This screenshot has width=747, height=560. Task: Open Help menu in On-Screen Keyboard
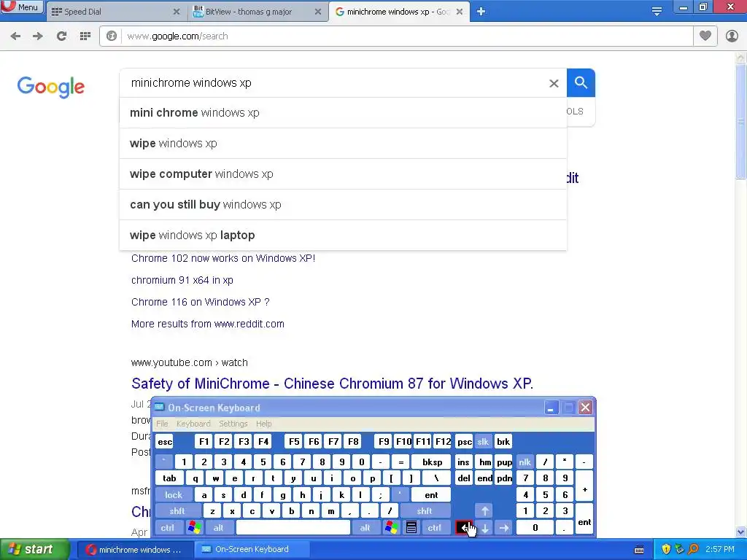(x=263, y=424)
